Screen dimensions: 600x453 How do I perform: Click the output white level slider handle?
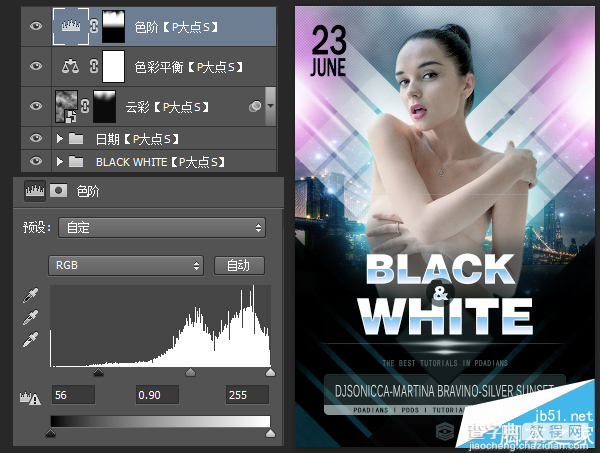(271, 433)
